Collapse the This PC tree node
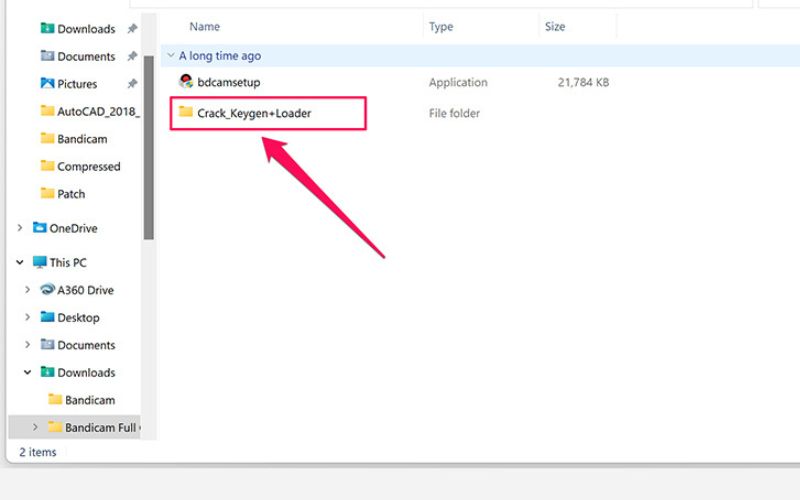The height and width of the screenshot is (500, 800). (20, 262)
